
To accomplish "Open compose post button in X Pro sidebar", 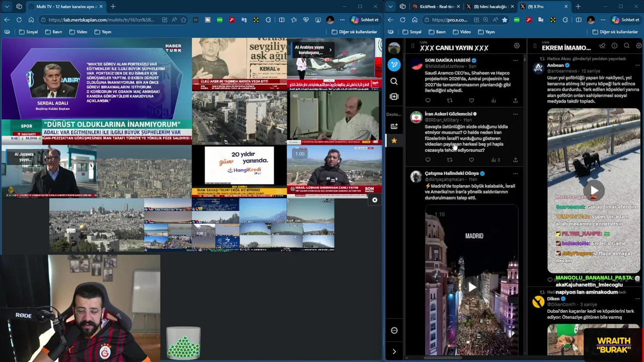I will click(x=394, y=64).
